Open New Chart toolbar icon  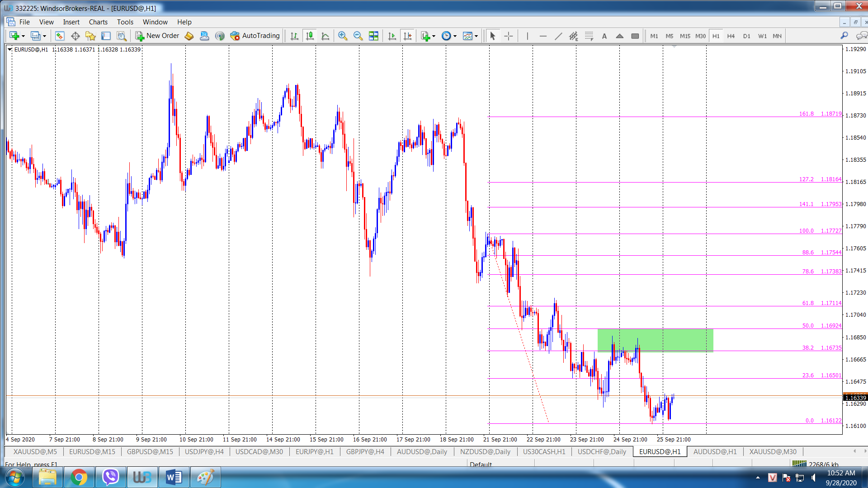point(14,36)
